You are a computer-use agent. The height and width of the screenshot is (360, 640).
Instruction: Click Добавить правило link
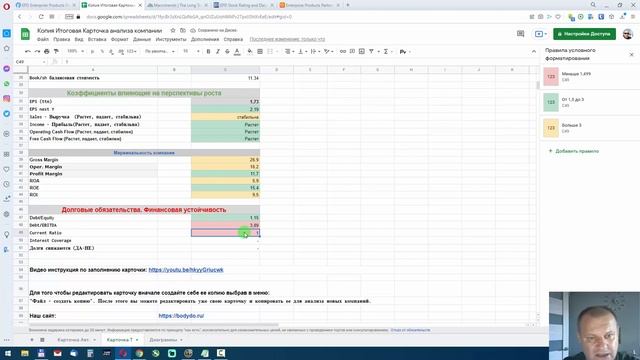(573, 151)
